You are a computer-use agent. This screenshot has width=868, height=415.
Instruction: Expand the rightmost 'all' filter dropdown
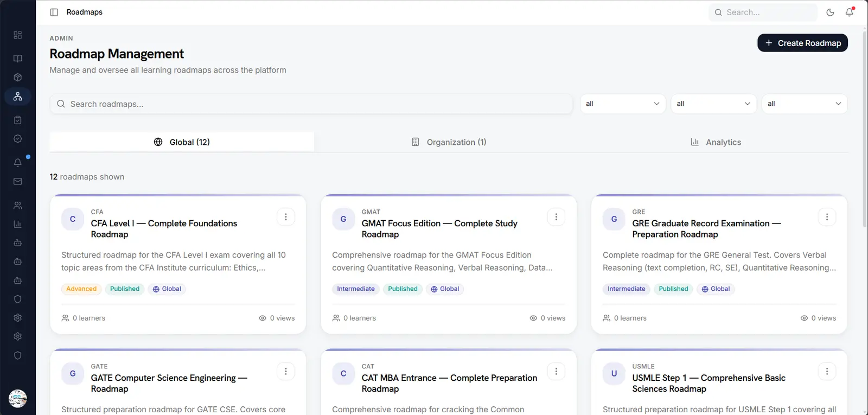pyautogui.click(x=805, y=104)
